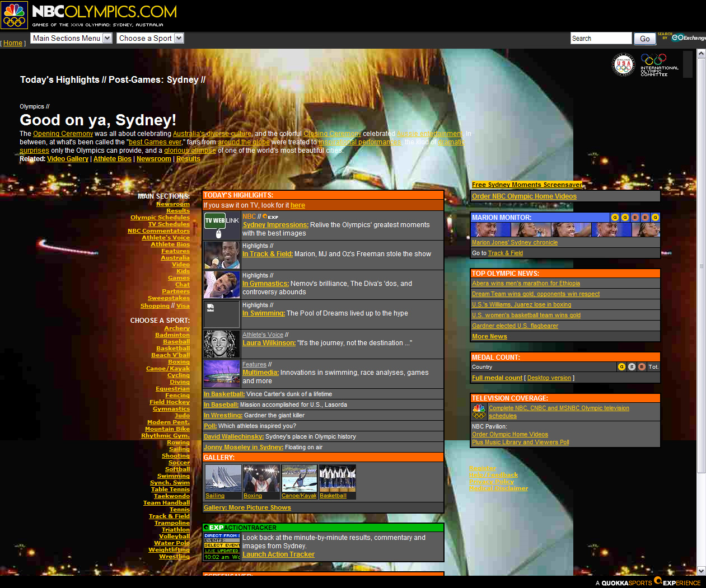Viewport: 706px width, 588px height.
Task: Open Complete NBC, CNBC and MSNBC television schedules
Action: tap(559, 412)
